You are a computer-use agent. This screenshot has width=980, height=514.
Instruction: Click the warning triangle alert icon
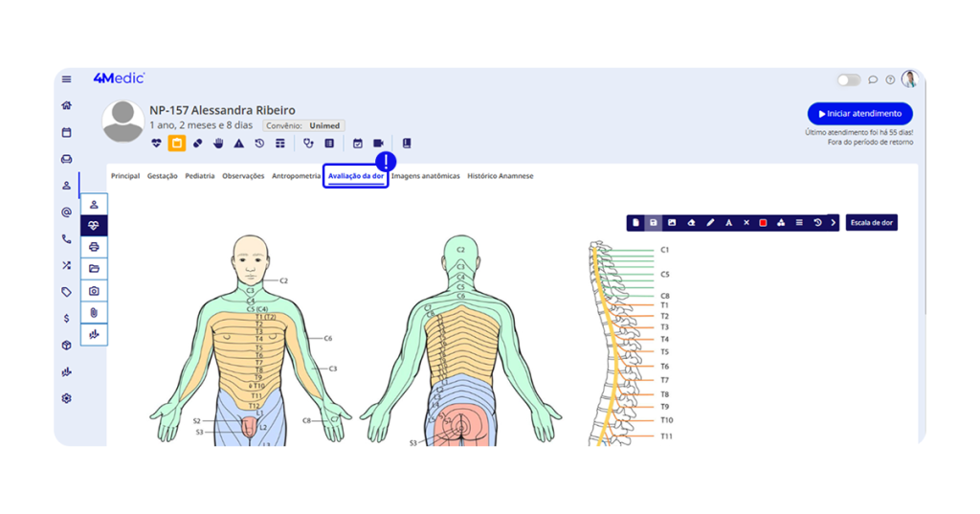239,144
